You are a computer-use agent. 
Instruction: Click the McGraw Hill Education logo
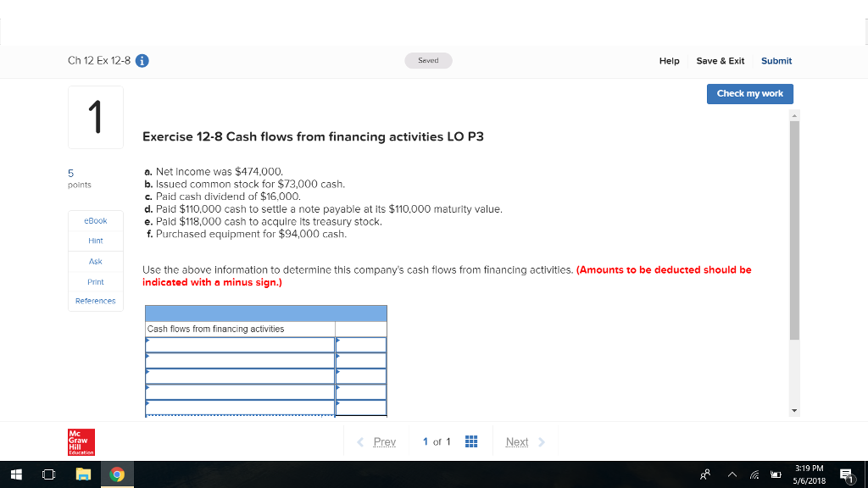pyautogui.click(x=80, y=441)
